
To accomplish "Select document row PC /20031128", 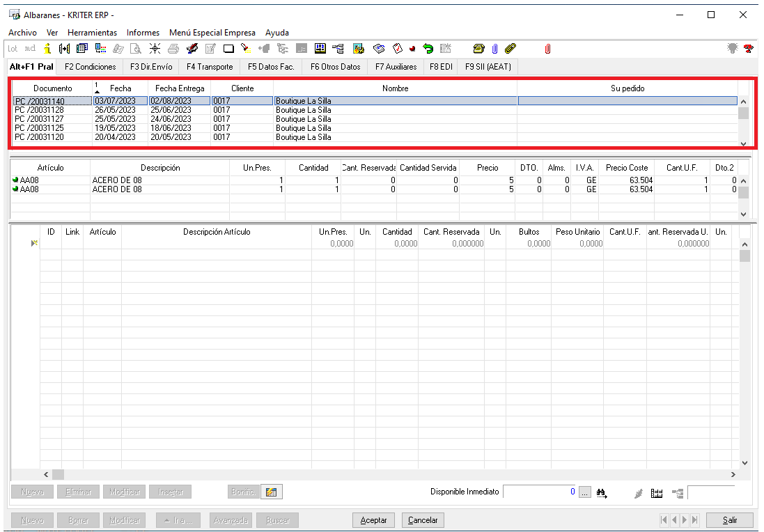I will point(40,110).
